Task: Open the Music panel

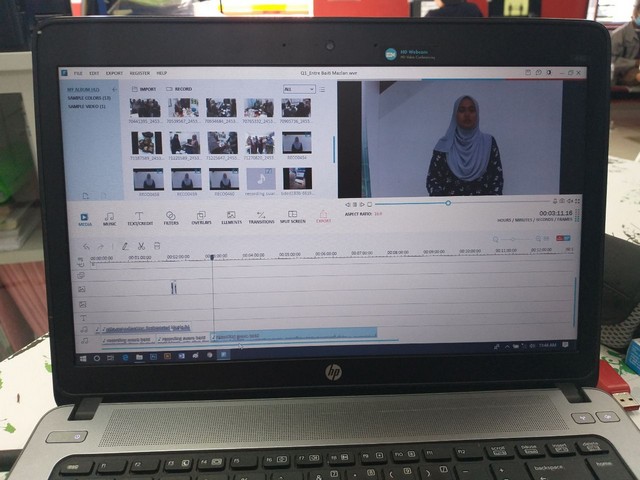Action: tap(109, 217)
